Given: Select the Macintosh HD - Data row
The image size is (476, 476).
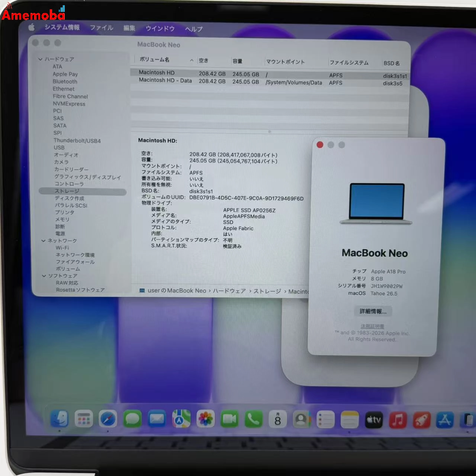Looking at the screenshot, I should click(x=270, y=82).
